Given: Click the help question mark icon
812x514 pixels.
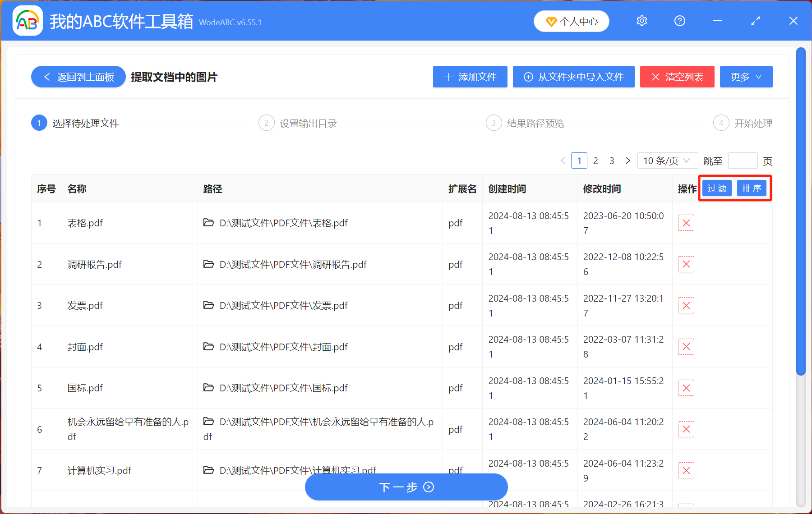Looking at the screenshot, I should (x=679, y=21).
